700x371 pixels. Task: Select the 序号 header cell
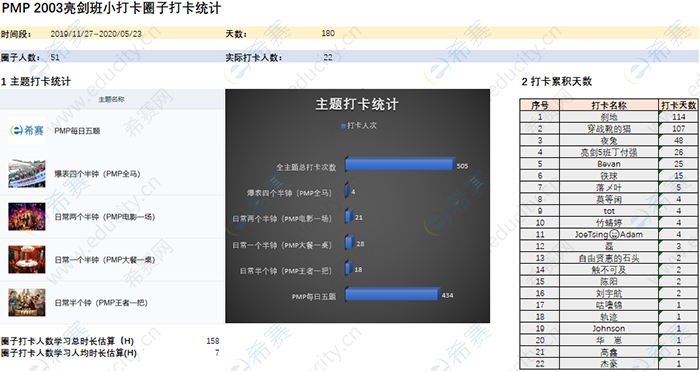540,105
